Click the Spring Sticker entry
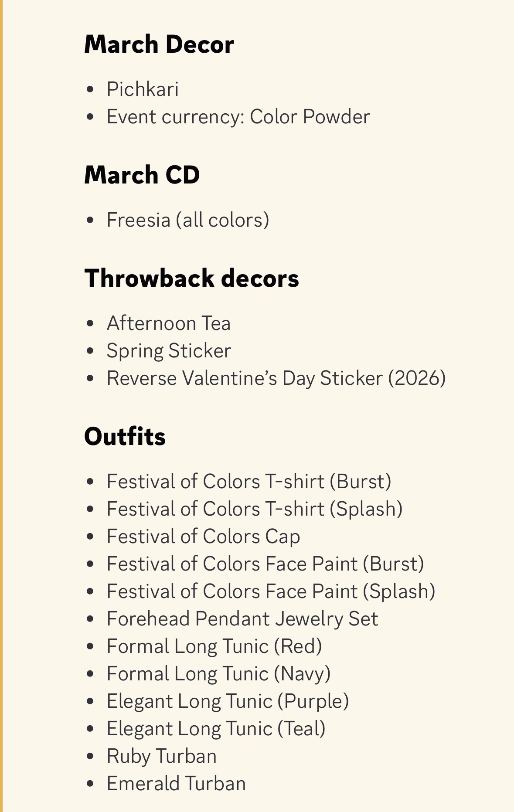Image resolution: width=514 pixels, height=812 pixels. point(169,351)
